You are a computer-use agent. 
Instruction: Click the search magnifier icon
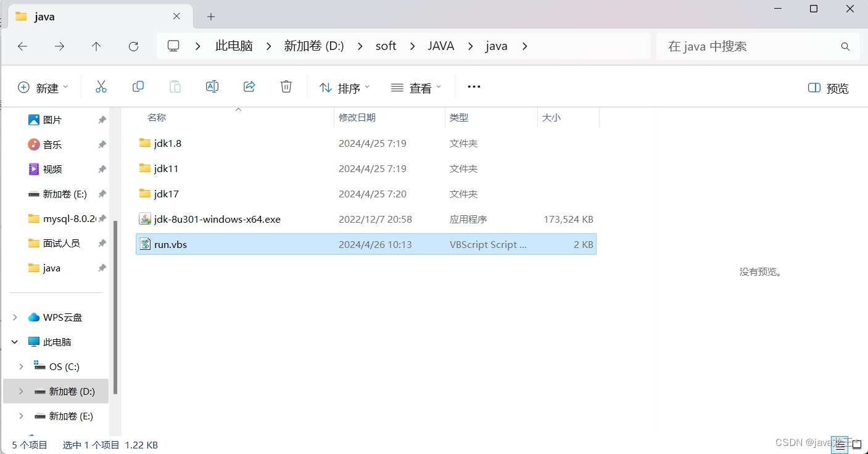click(845, 46)
